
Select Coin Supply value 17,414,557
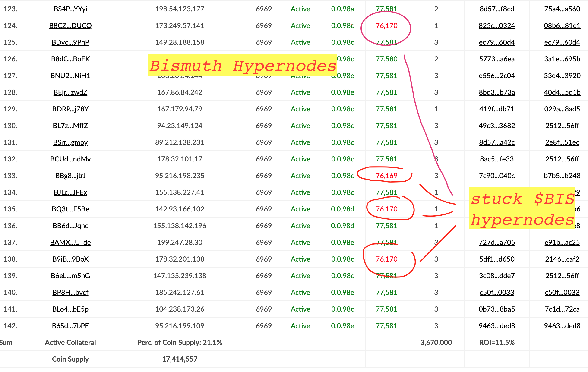point(180,359)
